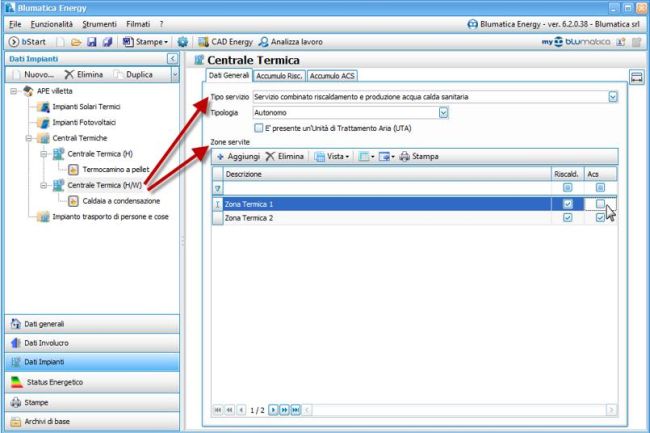The width and height of the screenshot is (650, 433).
Task: Go to first record navigator button
Action: click(218, 410)
